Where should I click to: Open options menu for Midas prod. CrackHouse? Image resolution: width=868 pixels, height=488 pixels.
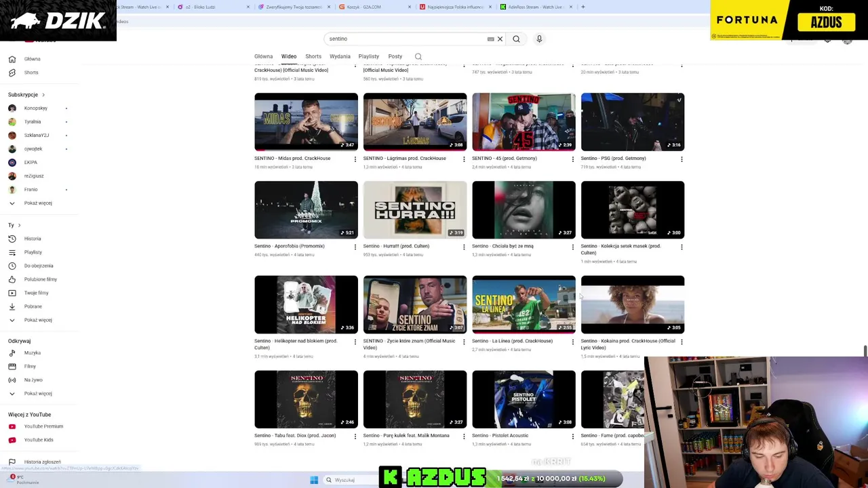pyautogui.click(x=355, y=159)
